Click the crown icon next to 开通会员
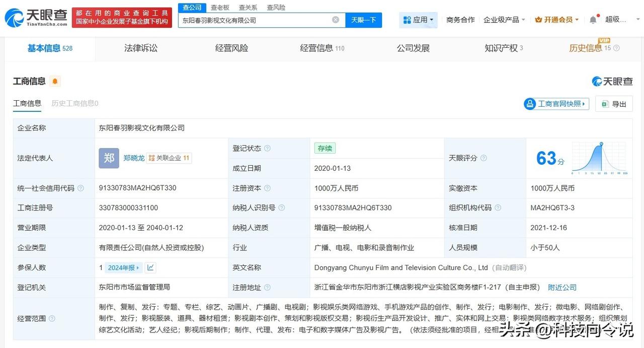Viewport: 644px width, 348px height. pos(538,19)
